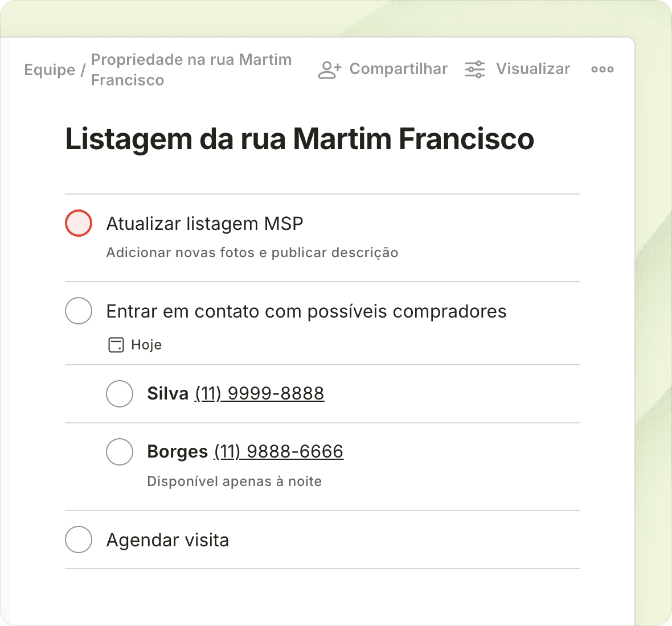The width and height of the screenshot is (672, 626).
Task: Open Borges's phone number link
Action: [278, 452]
